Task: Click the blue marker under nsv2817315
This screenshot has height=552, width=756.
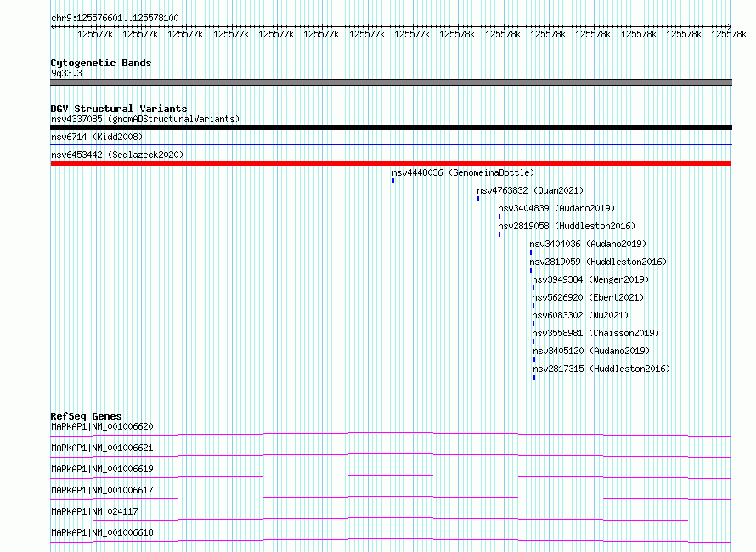Action: pyautogui.click(x=534, y=377)
